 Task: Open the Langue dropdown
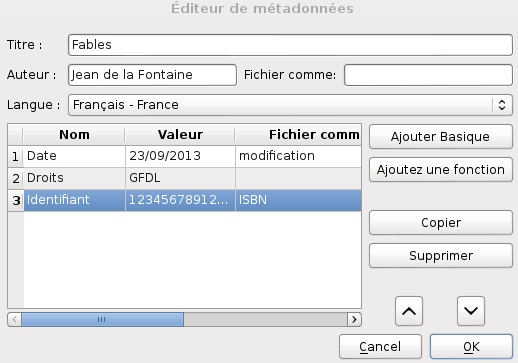[x=290, y=105]
